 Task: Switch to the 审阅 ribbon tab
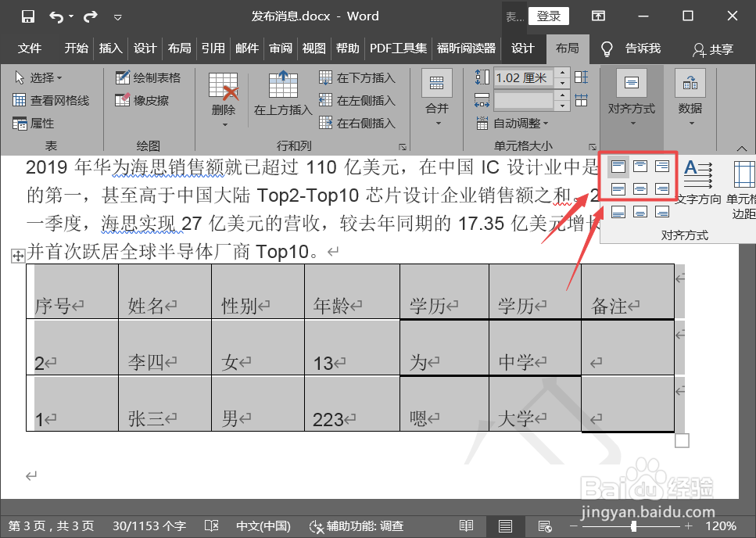pos(281,48)
